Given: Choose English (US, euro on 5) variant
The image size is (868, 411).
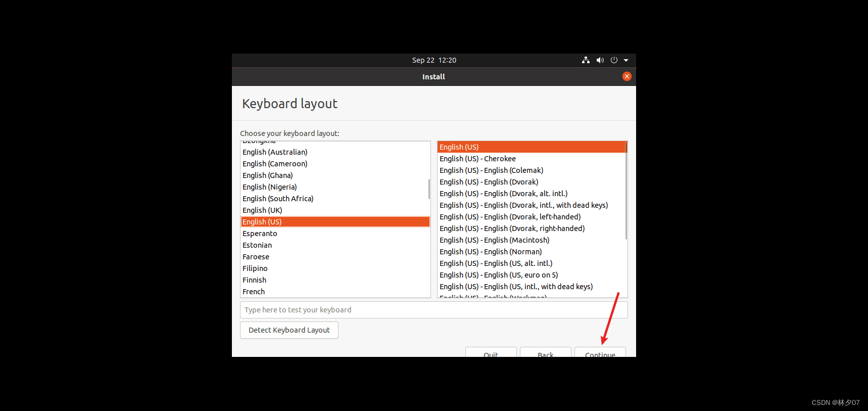Looking at the screenshot, I should (532, 275).
